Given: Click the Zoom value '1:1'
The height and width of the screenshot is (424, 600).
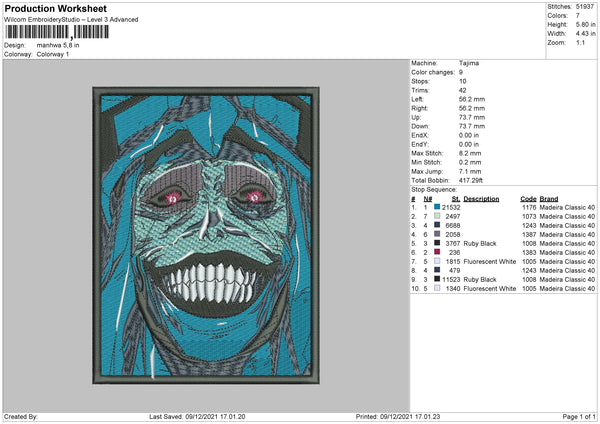Looking at the screenshot, I should click(x=580, y=42).
